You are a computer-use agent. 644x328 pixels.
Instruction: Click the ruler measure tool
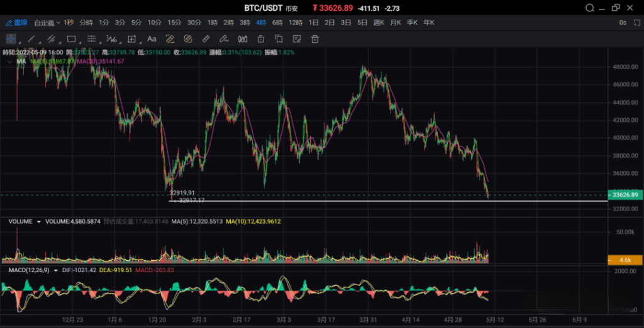[206, 39]
